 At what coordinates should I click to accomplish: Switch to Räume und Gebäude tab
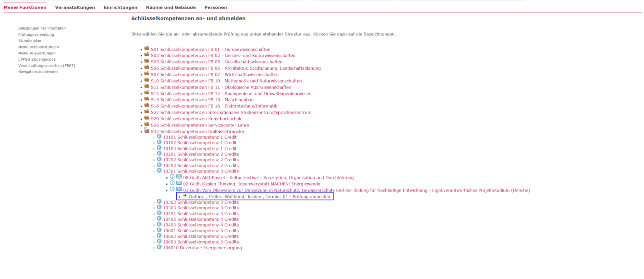171,8
